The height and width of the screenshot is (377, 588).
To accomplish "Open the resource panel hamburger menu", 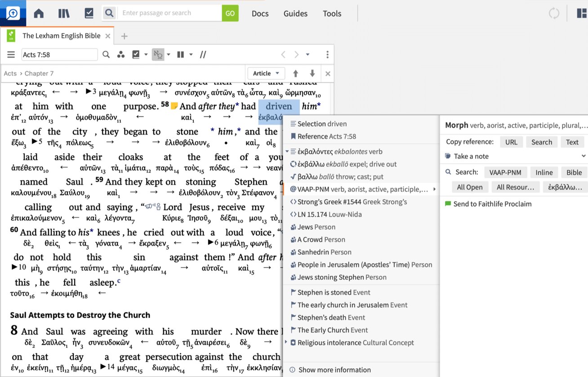I will 11,54.
